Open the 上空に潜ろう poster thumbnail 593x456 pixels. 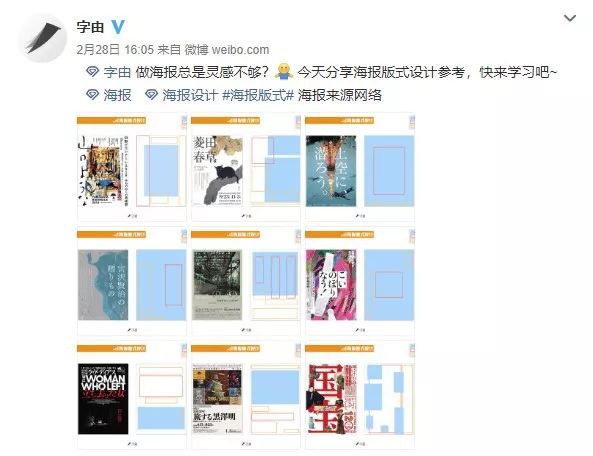click(360, 167)
